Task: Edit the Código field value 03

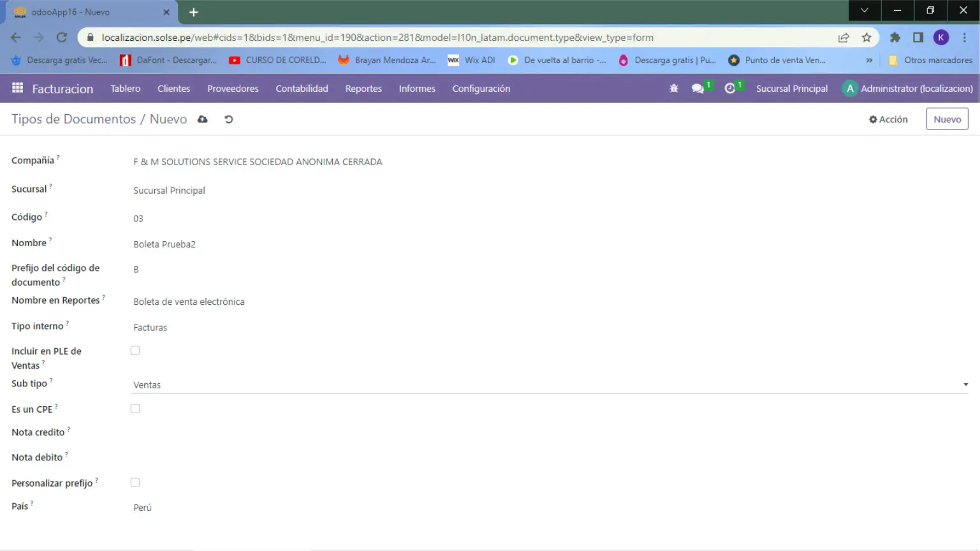Action: [x=549, y=218]
